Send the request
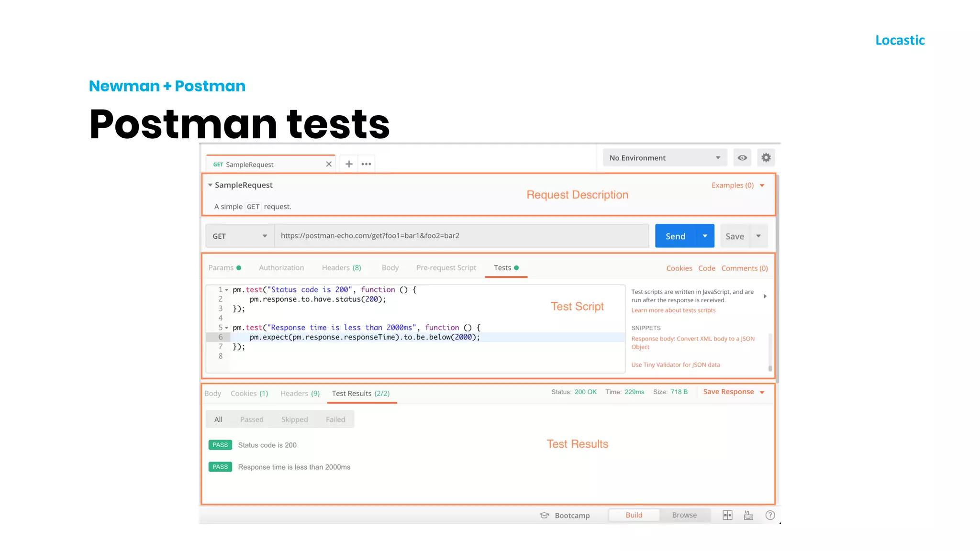This screenshot has width=980, height=551. (x=676, y=236)
